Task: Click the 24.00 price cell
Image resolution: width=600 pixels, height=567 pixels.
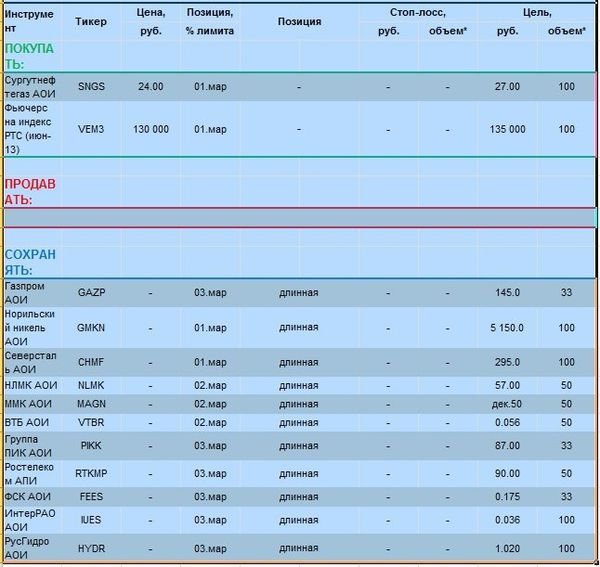Action: 151,87
